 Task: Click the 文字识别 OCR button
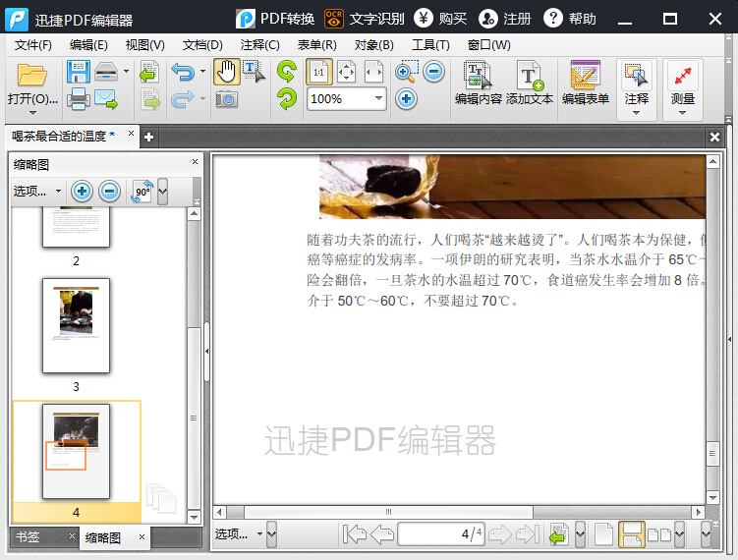click(x=365, y=19)
